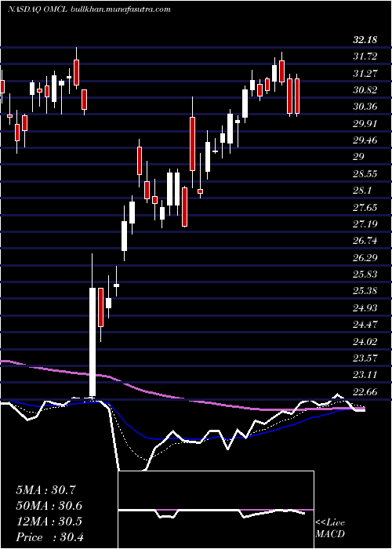Select the 31.72 price axis label
Screen dimensions: 392x549
pos(365,56)
